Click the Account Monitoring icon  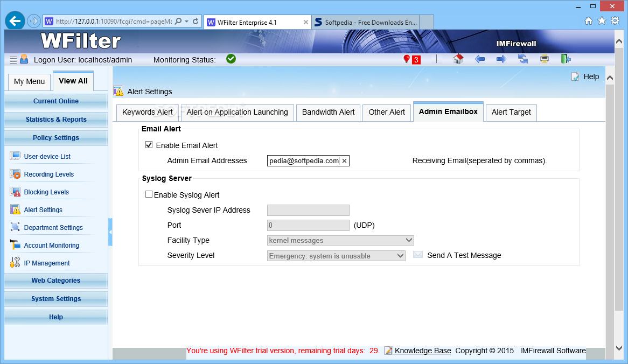tap(15, 244)
